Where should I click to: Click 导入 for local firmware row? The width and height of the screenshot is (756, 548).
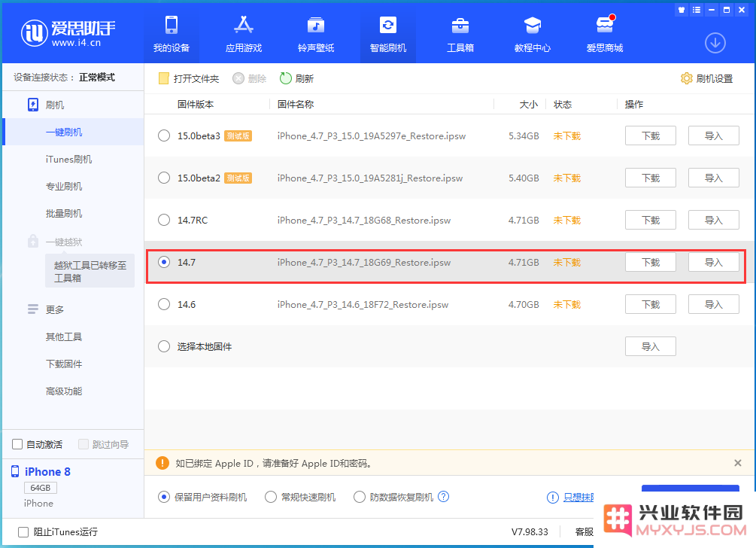point(651,346)
